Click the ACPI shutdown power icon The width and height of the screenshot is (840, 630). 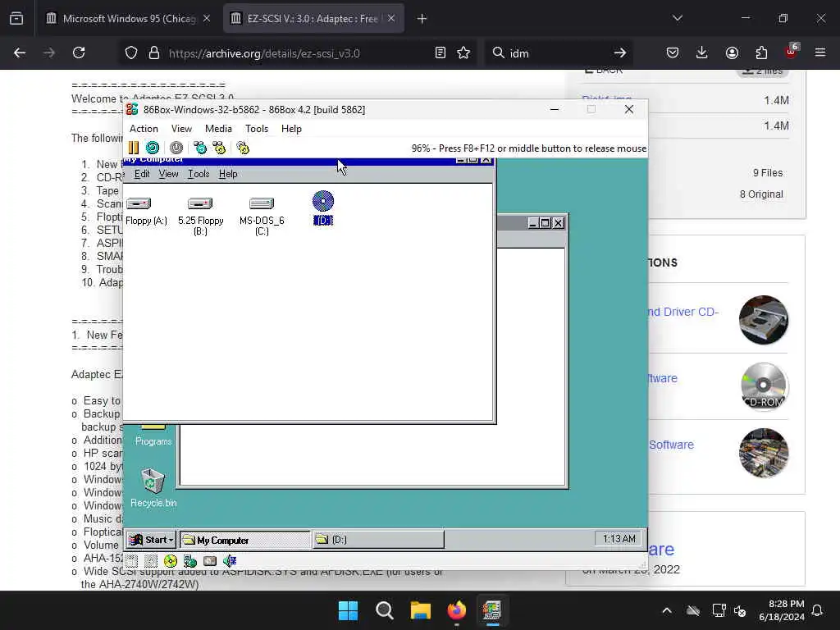pos(176,148)
